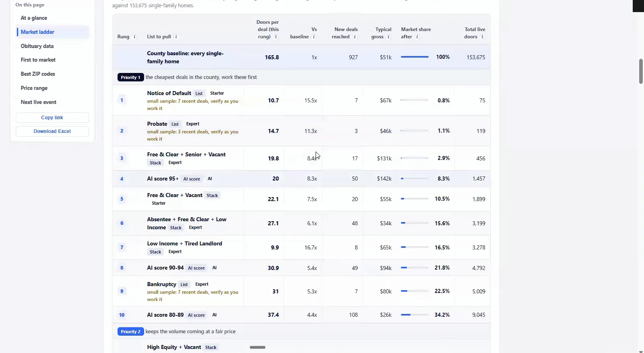This screenshot has height=353, width=644.
Task: Click the List tag next to Bankruptcy
Action: point(184,284)
